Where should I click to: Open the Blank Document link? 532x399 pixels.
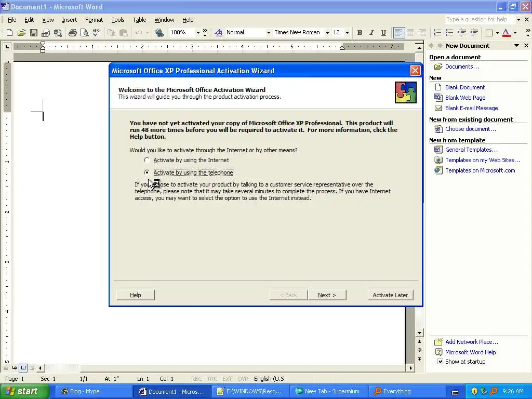[x=465, y=87]
